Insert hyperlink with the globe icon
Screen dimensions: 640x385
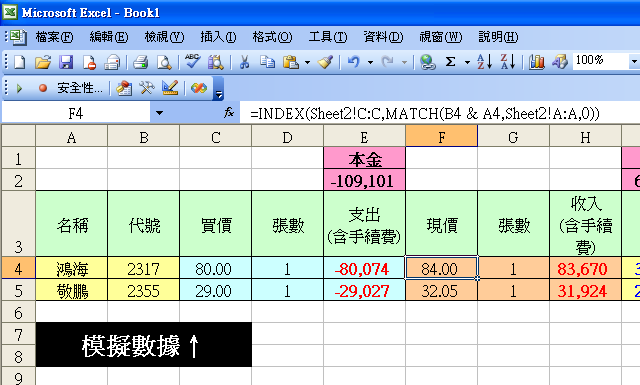(x=427, y=62)
